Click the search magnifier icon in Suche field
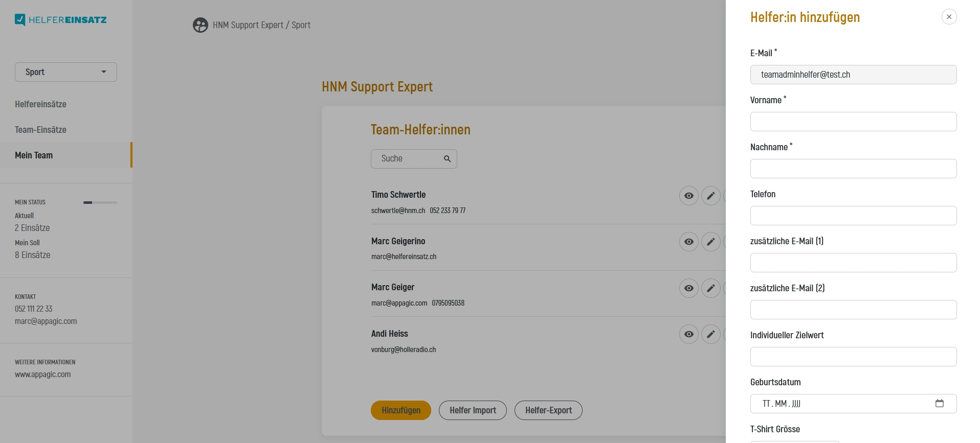This screenshot has width=980, height=443. [x=447, y=159]
